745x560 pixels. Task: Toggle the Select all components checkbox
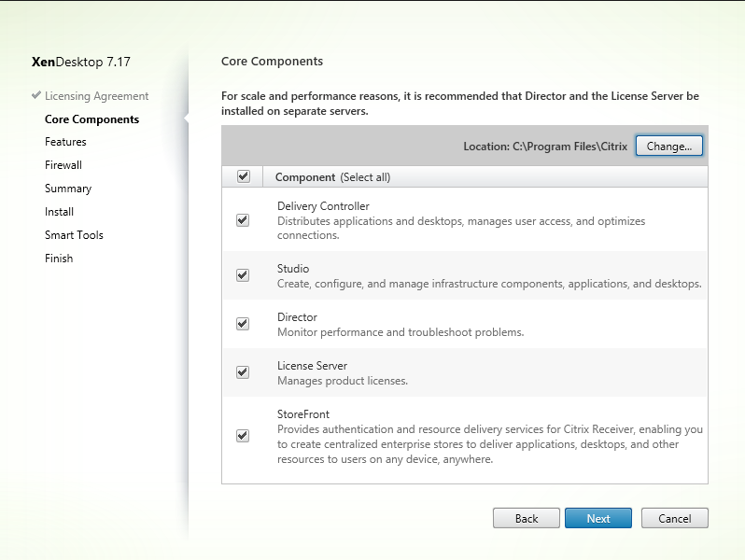pyautogui.click(x=244, y=176)
